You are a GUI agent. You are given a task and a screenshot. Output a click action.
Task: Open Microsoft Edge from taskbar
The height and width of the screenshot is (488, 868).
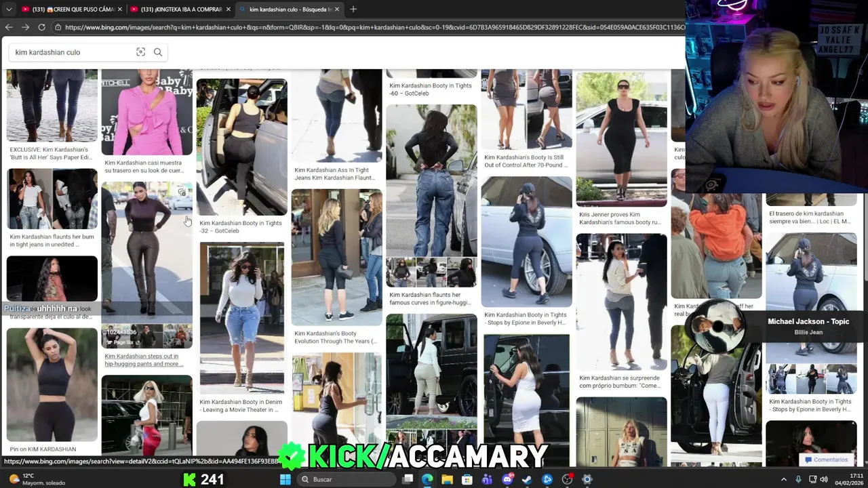tap(427, 479)
